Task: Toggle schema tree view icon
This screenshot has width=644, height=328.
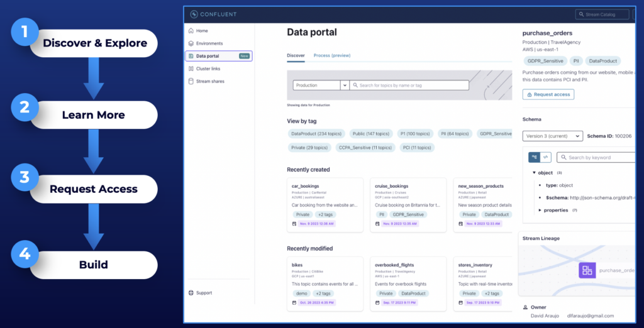Action: [x=535, y=157]
